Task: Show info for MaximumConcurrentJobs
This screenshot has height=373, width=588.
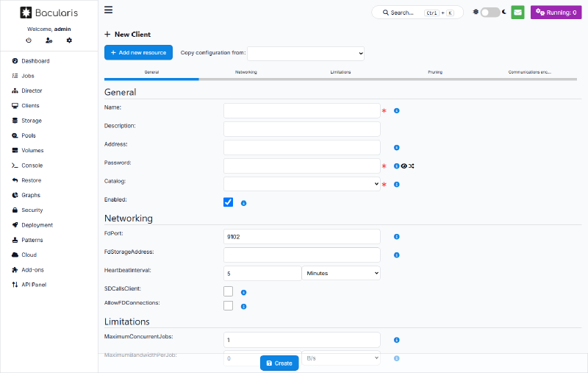Action: tap(396, 340)
